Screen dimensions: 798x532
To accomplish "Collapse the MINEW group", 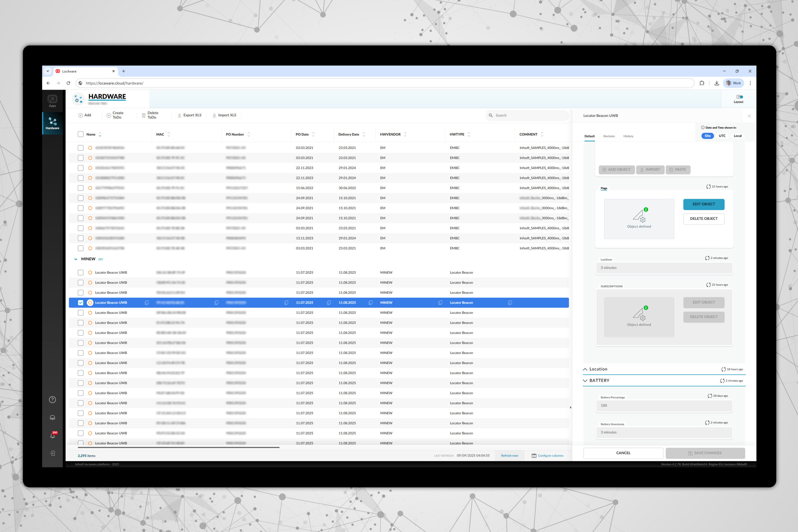I will 76,259.
